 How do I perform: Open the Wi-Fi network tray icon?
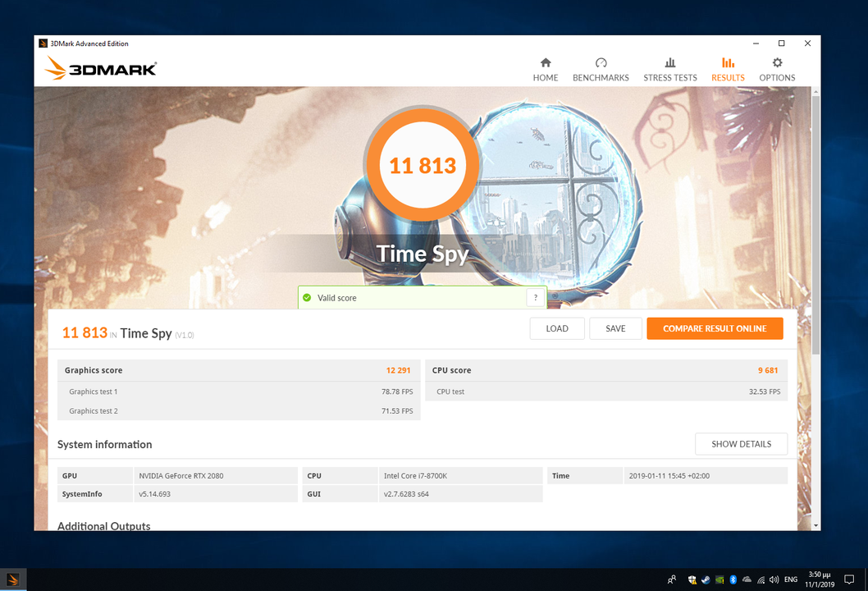click(761, 580)
